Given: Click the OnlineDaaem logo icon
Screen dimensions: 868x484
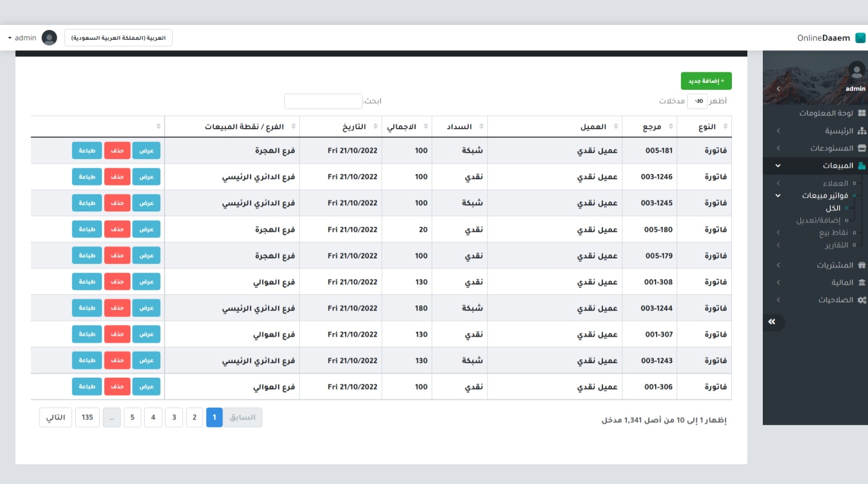Looking at the screenshot, I should point(861,38).
